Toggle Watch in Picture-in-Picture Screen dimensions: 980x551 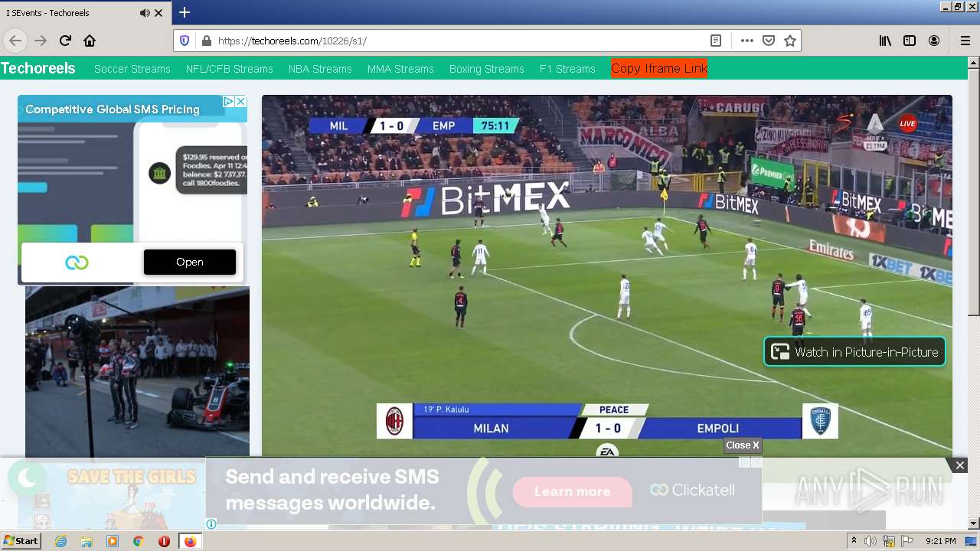click(x=854, y=352)
